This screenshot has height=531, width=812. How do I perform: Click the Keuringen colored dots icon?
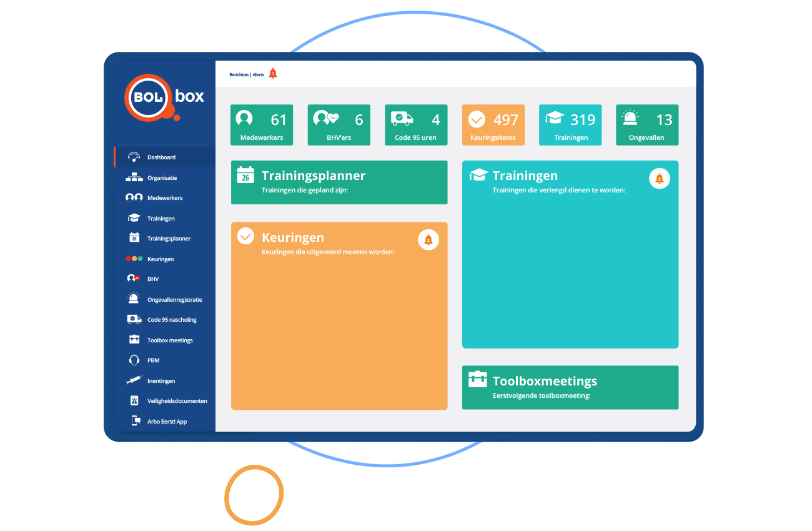click(134, 259)
